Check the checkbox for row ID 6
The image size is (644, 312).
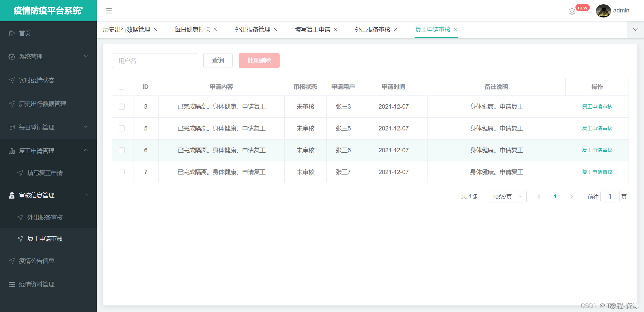coord(121,150)
